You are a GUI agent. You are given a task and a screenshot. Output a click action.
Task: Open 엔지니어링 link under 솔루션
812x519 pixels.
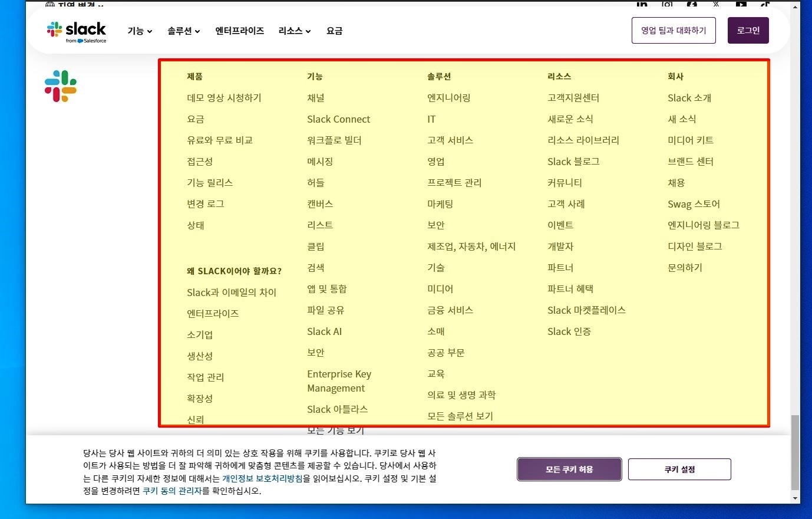[x=449, y=98]
